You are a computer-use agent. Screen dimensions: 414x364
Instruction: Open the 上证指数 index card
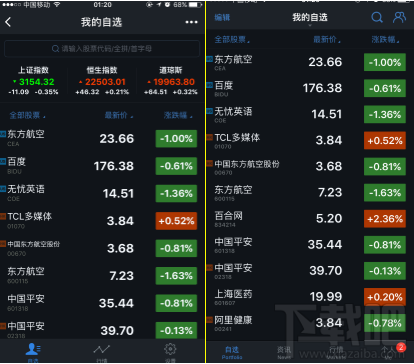[33, 81]
